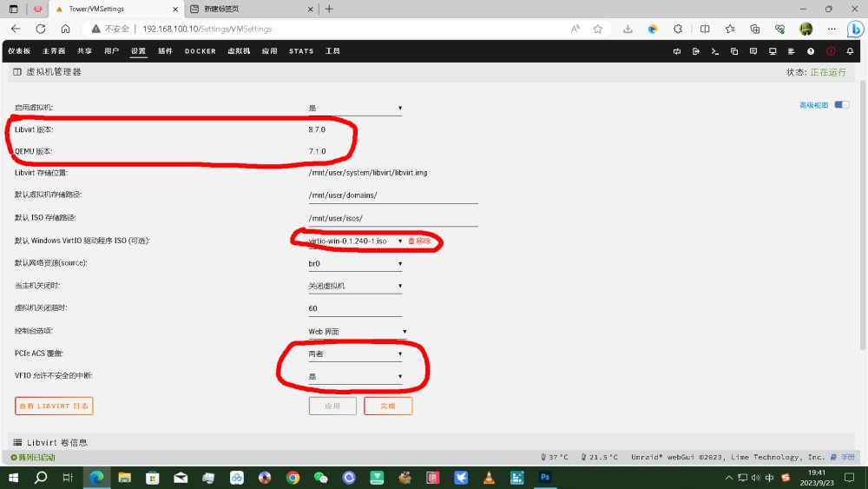Click the Edge user profile avatar

[x=806, y=29]
